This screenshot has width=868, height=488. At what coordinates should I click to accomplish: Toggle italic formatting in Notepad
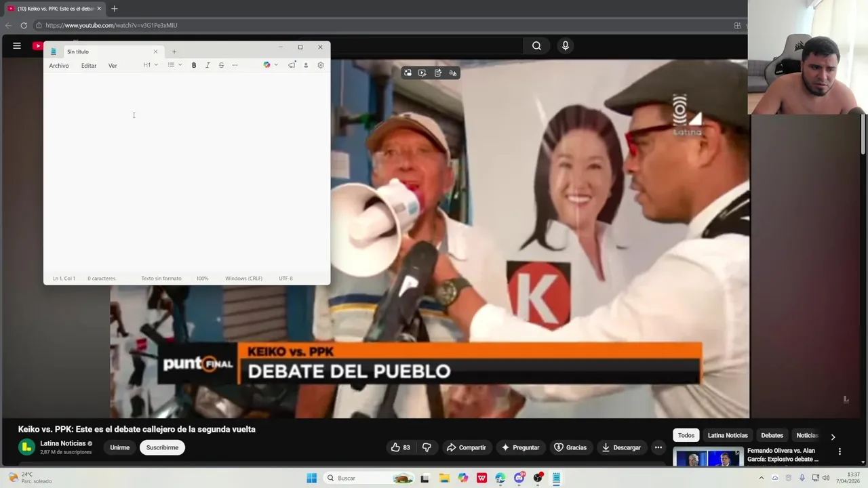pos(208,65)
